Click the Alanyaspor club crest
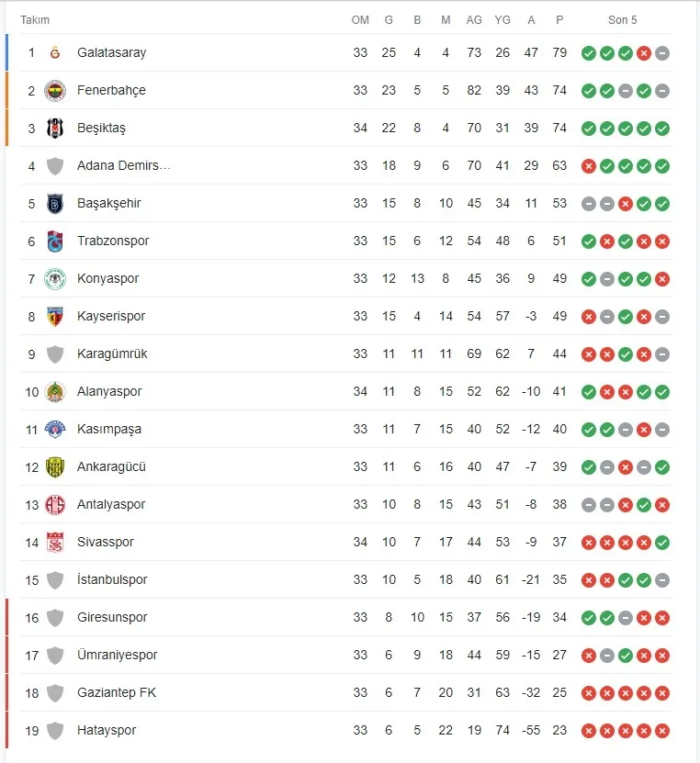The width and height of the screenshot is (700, 763). (x=55, y=391)
